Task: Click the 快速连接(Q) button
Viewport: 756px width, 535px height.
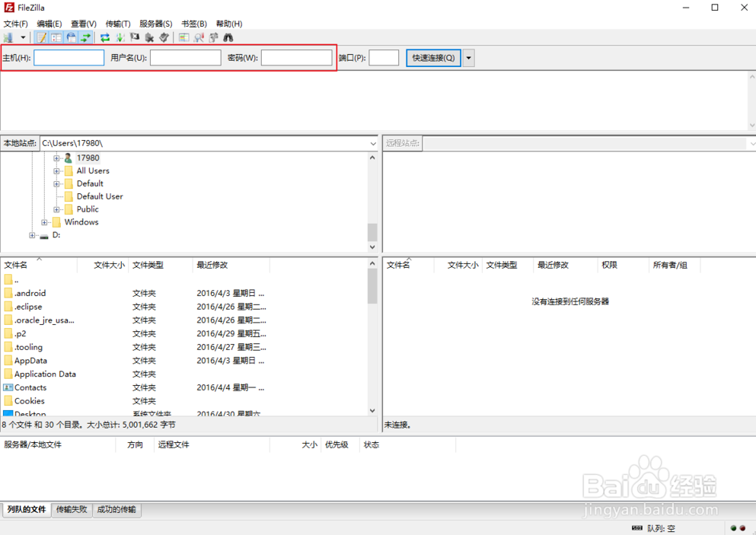Action: [433, 58]
